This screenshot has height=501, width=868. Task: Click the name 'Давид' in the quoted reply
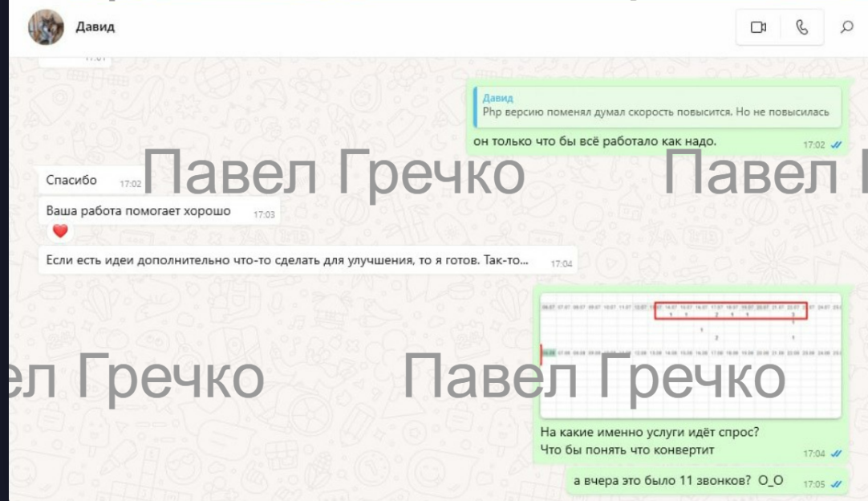point(497,98)
